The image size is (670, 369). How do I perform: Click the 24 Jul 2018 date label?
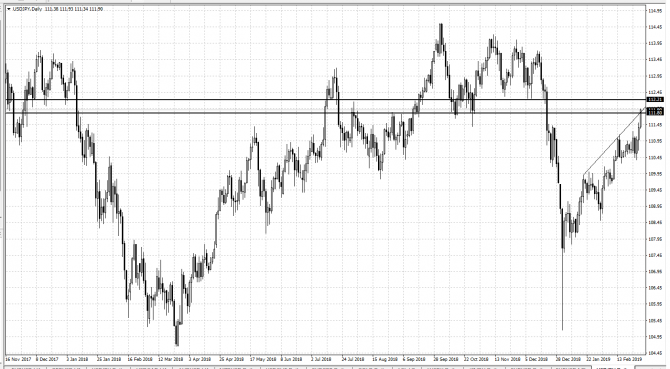pyautogui.click(x=353, y=359)
